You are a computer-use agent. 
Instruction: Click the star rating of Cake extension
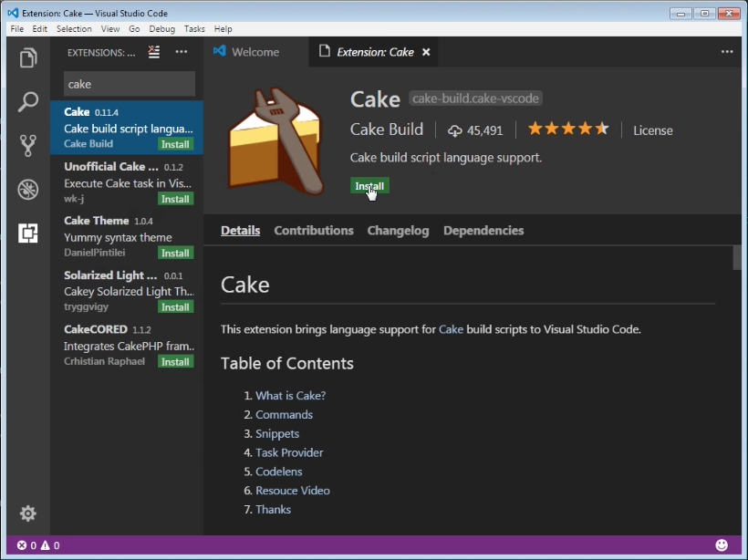[568, 129]
